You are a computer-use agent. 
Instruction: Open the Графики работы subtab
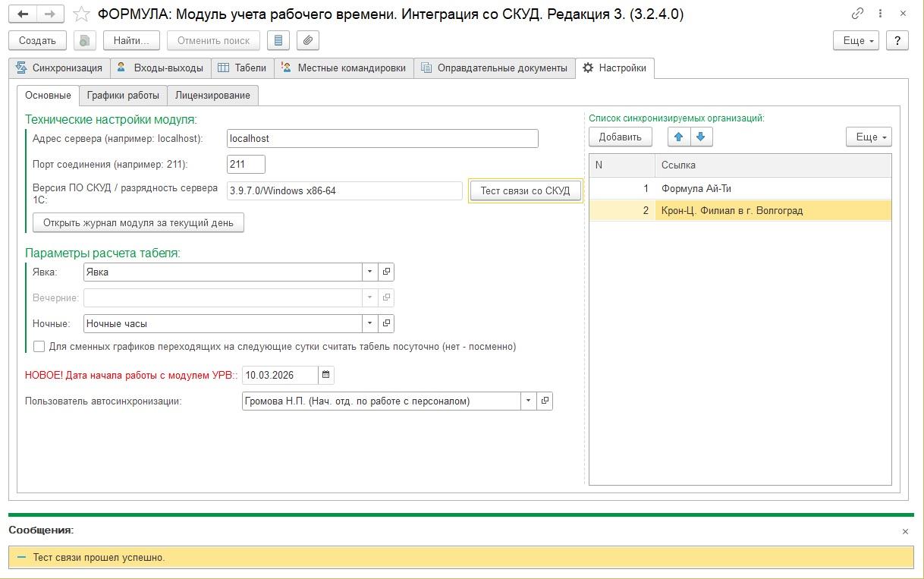tap(123, 95)
